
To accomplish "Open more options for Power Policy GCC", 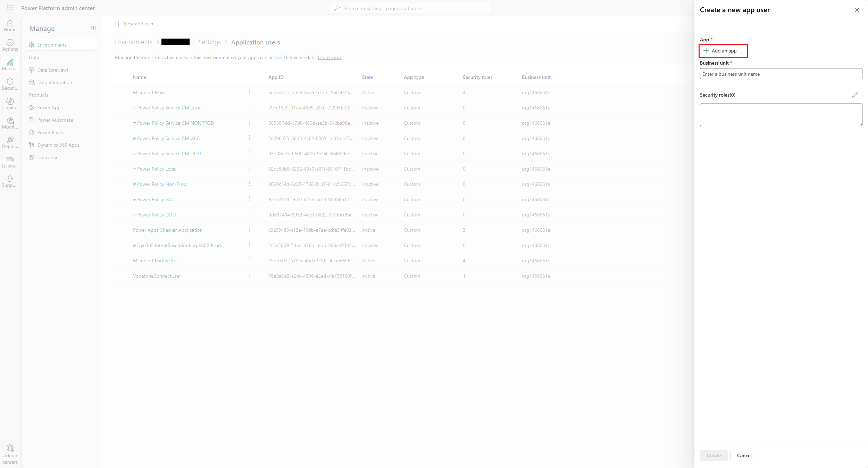I will tap(249, 199).
